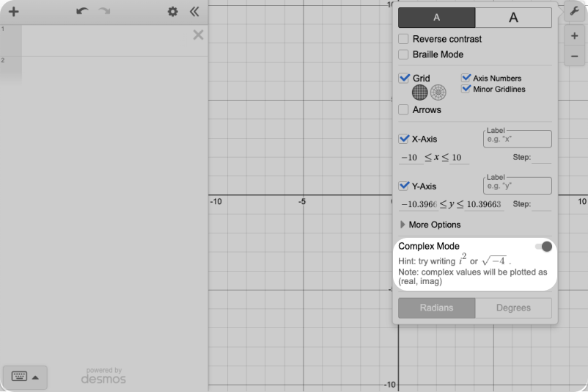
Task: Enable the Reverse contrast checkbox
Action: (403, 39)
